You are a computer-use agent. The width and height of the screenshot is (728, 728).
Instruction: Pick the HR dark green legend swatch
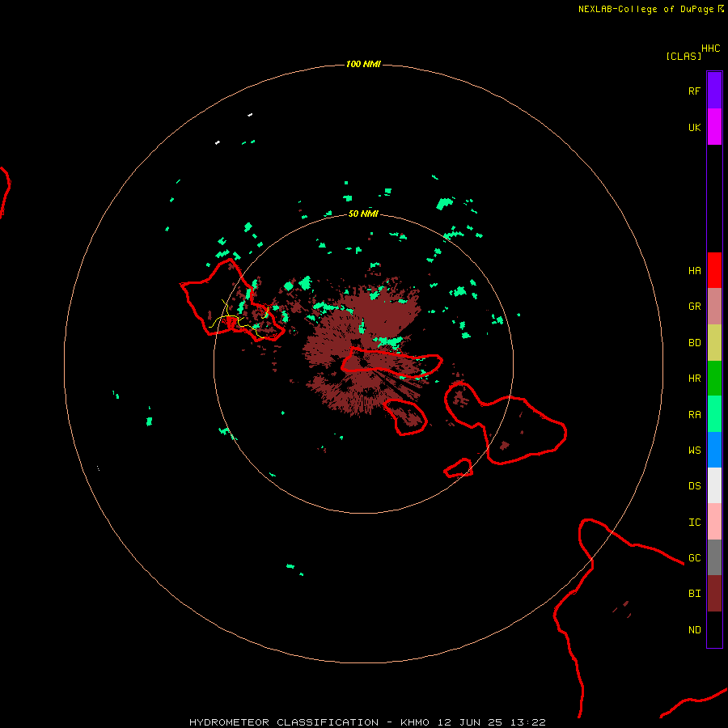point(714,379)
